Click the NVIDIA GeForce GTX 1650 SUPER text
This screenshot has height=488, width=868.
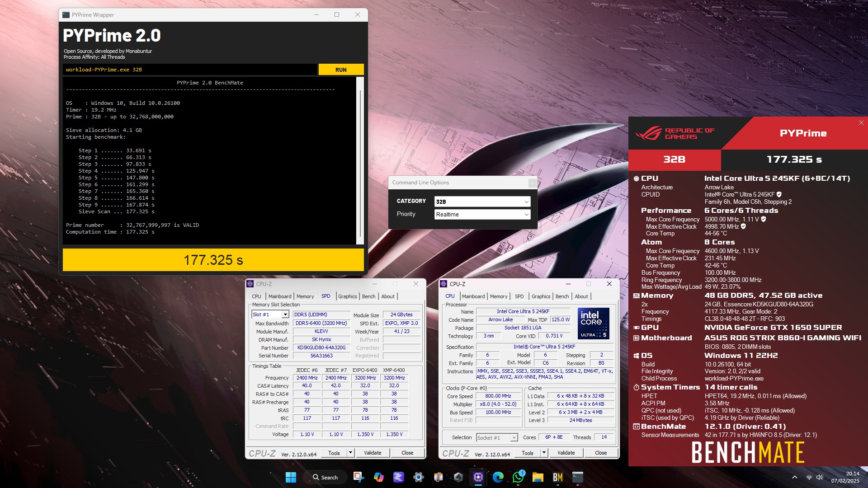point(773,328)
